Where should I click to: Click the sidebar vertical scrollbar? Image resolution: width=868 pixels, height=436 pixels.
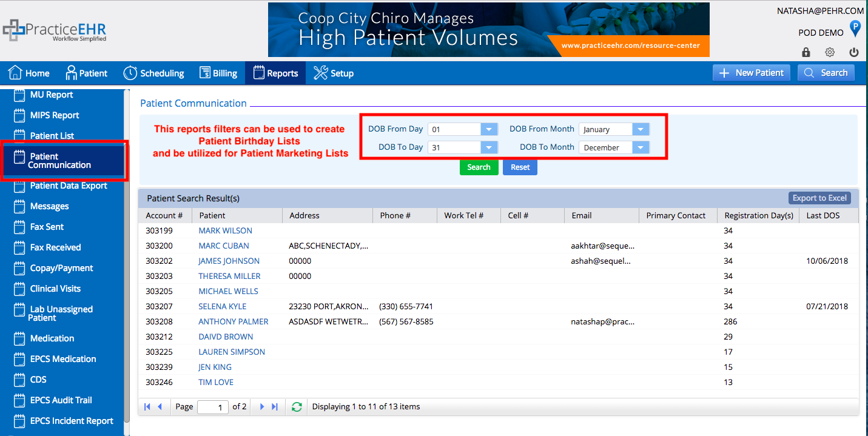(x=127, y=255)
